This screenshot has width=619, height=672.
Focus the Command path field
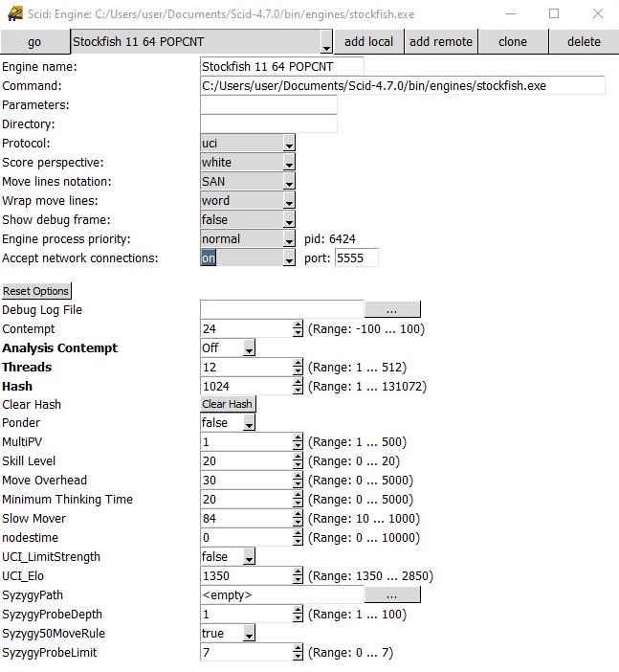pos(402,86)
